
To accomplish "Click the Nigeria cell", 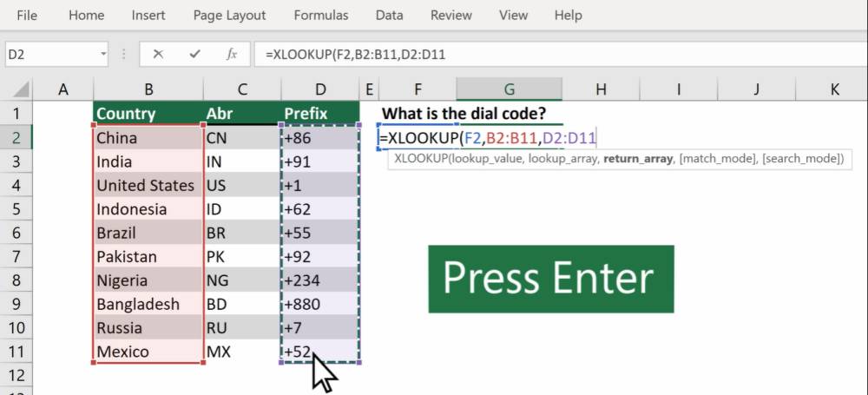I will pos(148,280).
